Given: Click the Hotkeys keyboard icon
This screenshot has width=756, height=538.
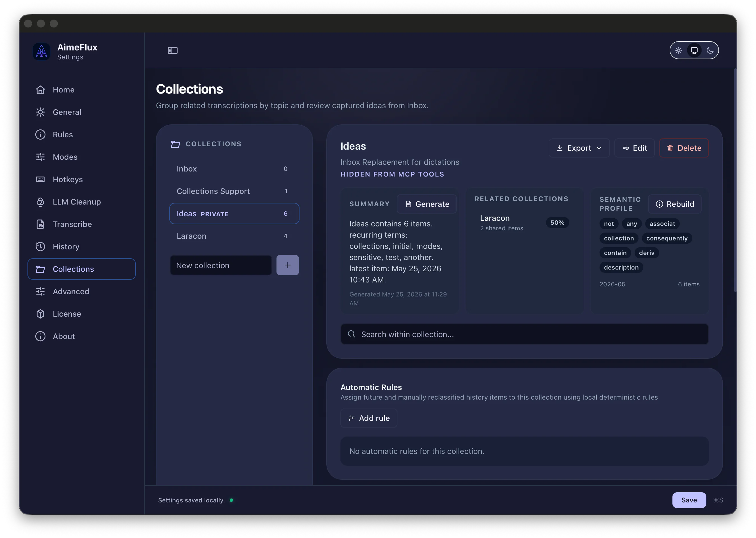Looking at the screenshot, I should 40,179.
